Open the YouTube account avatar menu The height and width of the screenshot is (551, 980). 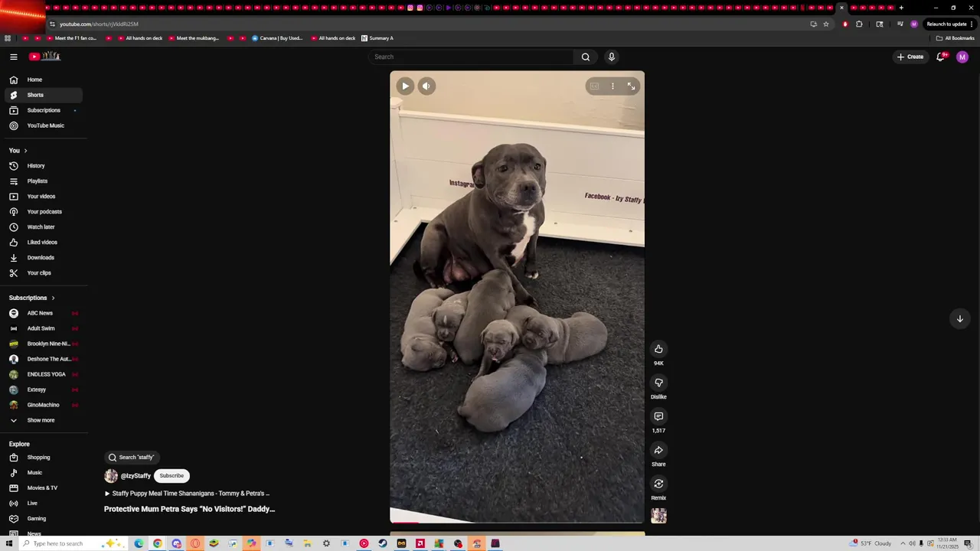(962, 57)
